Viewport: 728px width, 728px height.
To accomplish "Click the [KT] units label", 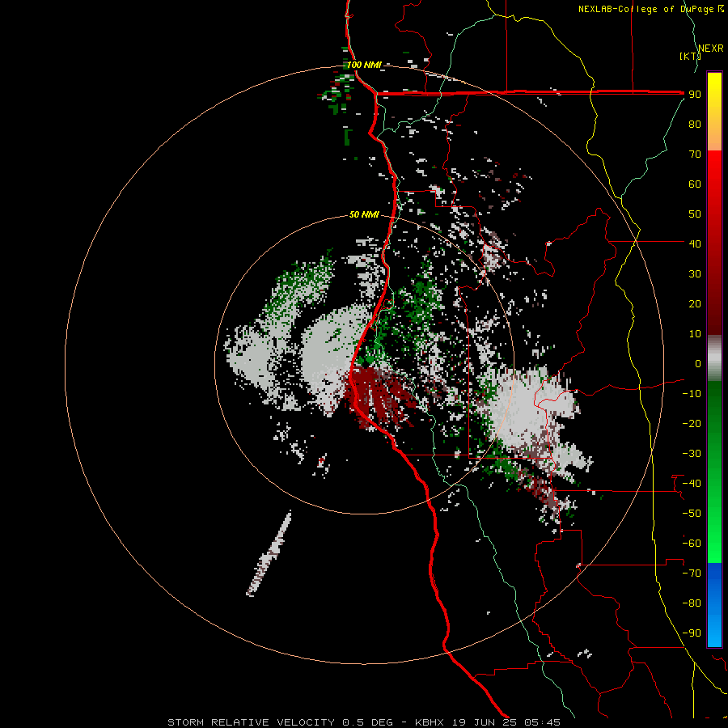I will (x=690, y=56).
